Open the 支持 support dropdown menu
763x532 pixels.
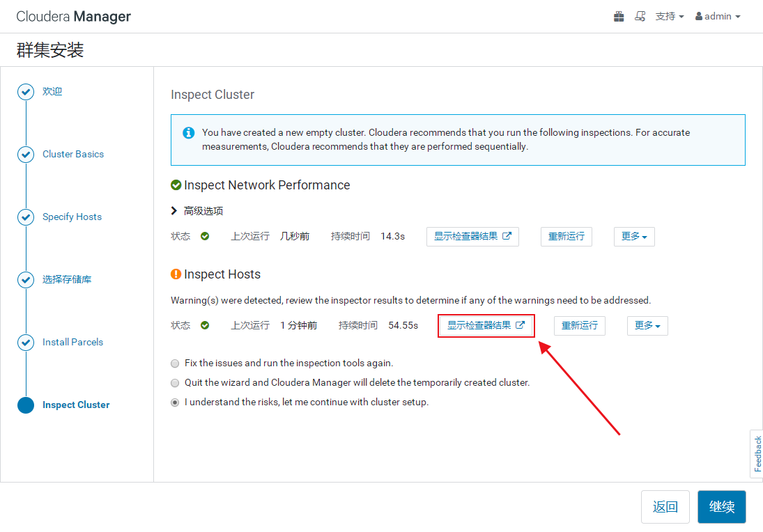[x=670, y=17]
